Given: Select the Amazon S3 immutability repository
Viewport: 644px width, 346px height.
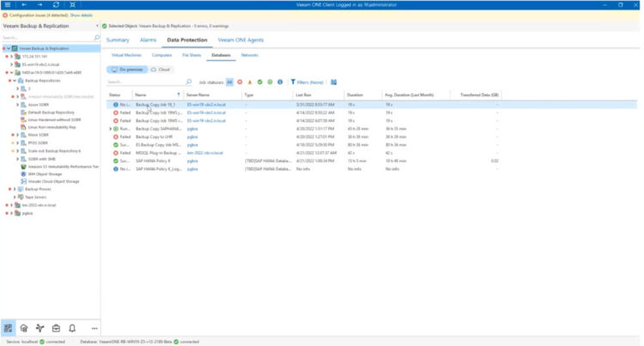Looking at the screenshot, I should pyautogui.click(x=63, y=167).
